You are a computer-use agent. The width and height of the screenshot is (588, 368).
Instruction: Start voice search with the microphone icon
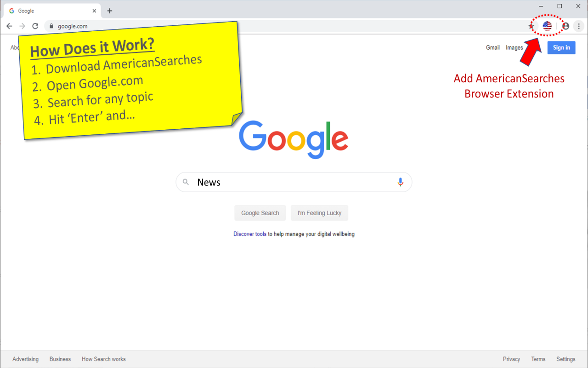click(400, 182)
